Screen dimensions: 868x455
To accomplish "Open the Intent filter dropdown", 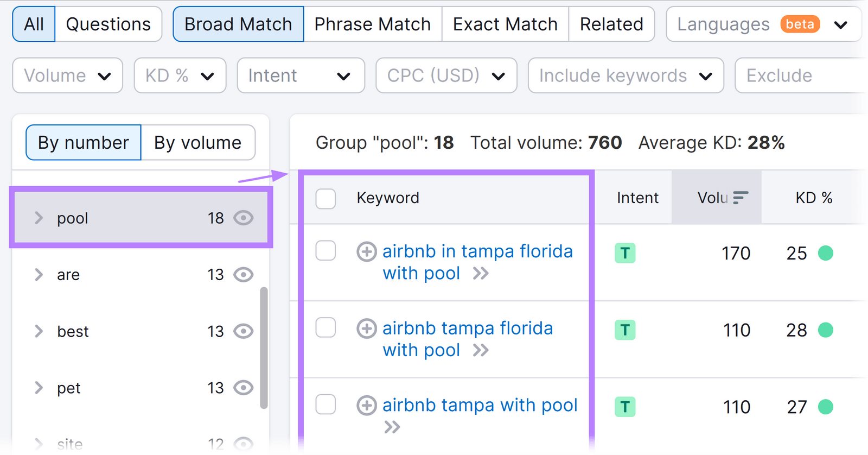I will pos(301,75).
